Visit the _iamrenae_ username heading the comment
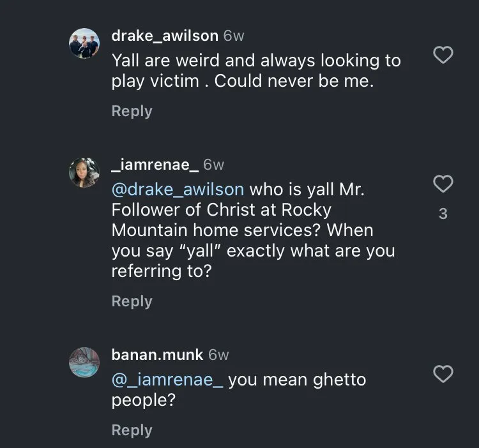479x448 pixels. click(x=155, y=165)
